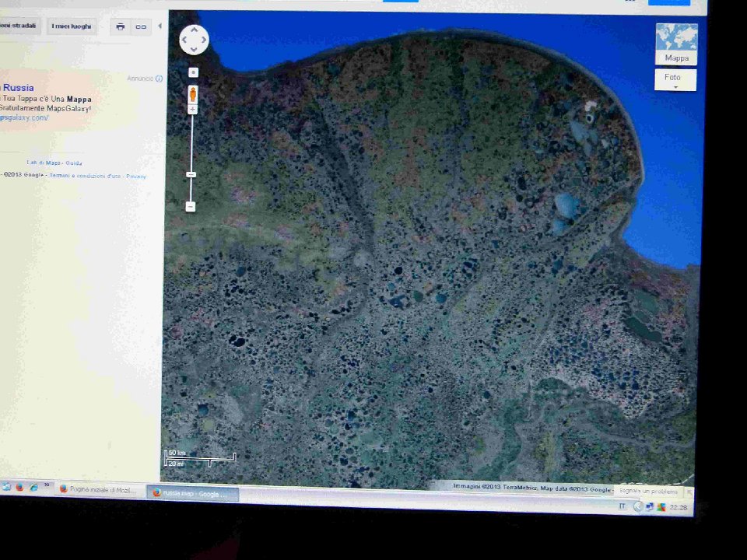Click the IT language indicator in the tray

[622, 506]
